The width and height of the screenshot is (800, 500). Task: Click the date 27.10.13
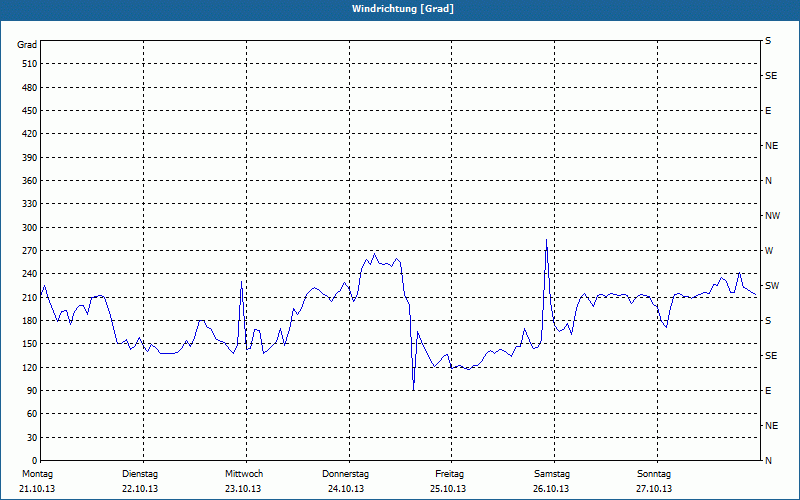point(654,489)
